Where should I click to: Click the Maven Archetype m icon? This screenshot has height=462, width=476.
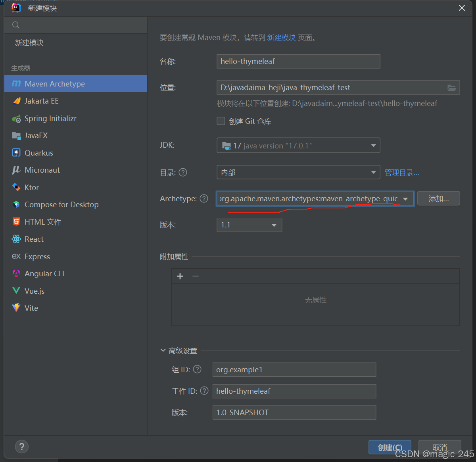click(x=16, y=84)
